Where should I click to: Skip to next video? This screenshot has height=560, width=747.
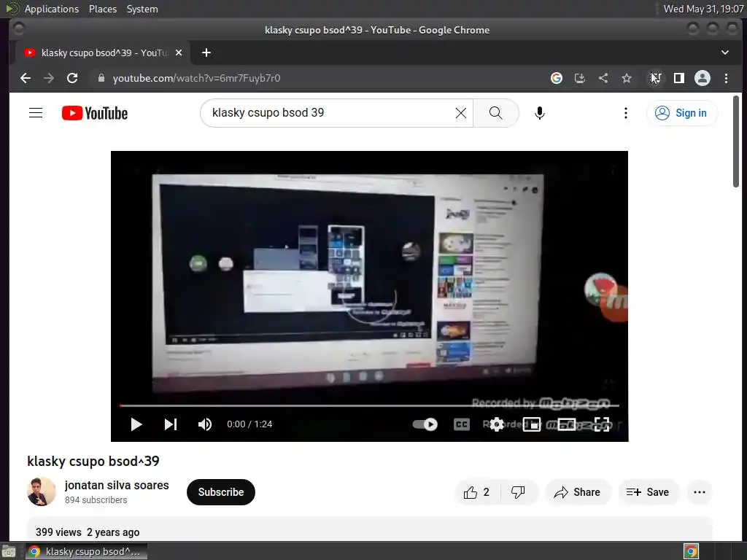point(171,424)
